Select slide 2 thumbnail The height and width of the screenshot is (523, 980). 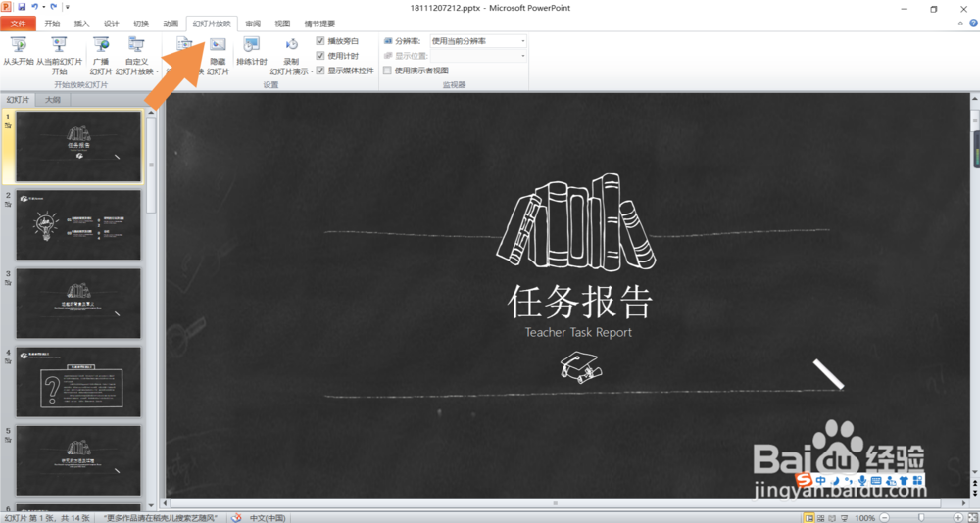(78, 224)
